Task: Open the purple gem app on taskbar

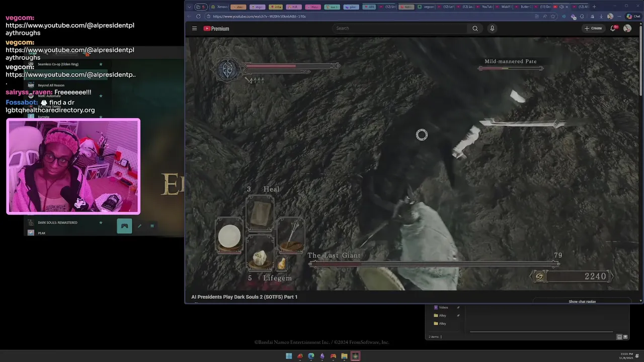Action: [322, 356]
